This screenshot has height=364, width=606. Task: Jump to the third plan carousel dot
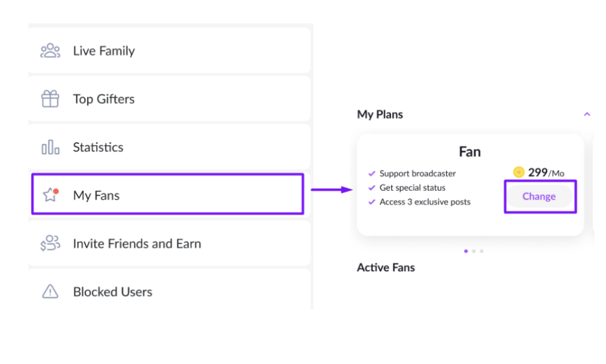click(x=482, y=251)
